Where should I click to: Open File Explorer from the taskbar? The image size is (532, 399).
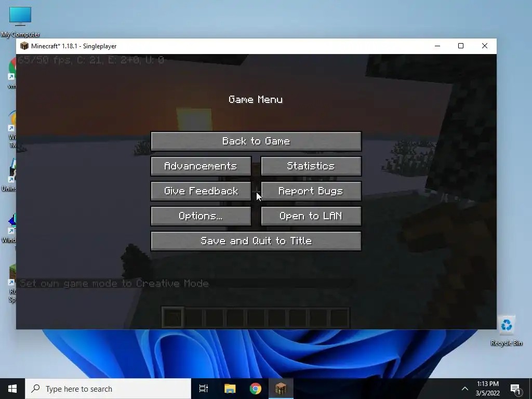[x=230, y=389]
